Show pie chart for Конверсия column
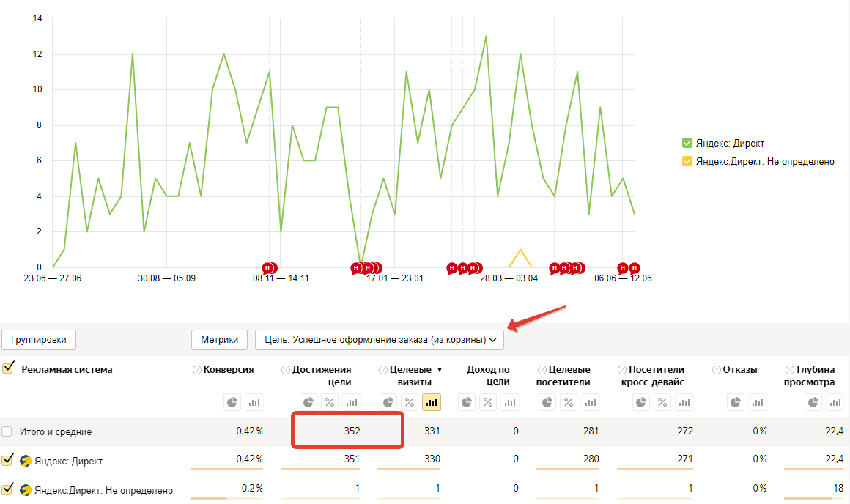This screenshot has width=850, height=504. pos(232,402)
